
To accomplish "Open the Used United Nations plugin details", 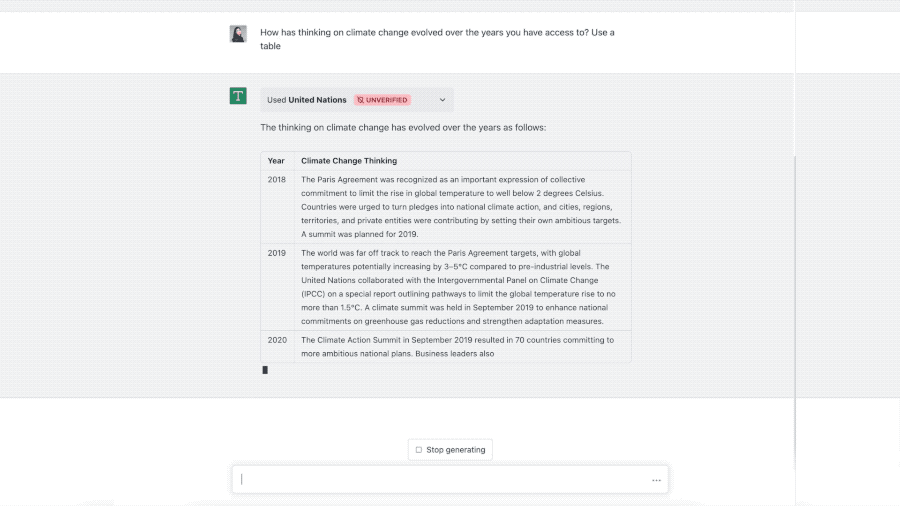I will (x=307, y=100).
